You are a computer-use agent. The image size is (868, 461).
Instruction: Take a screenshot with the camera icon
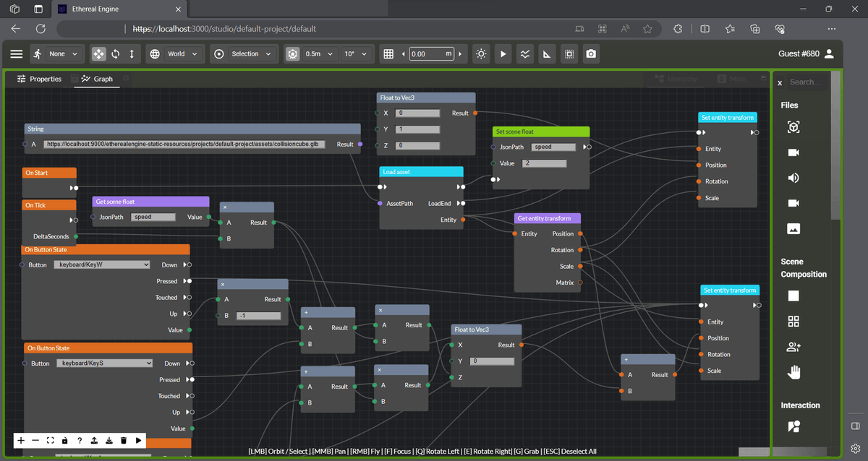591,53
